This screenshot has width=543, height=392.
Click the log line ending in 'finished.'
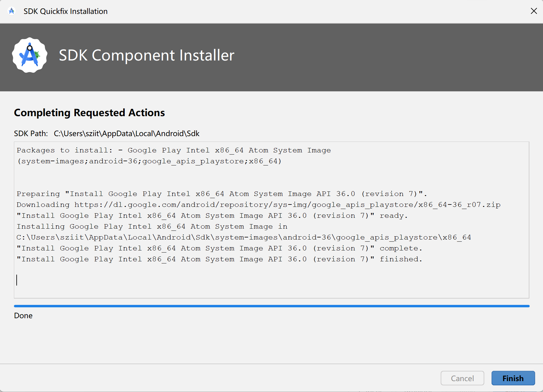point(219,259)
